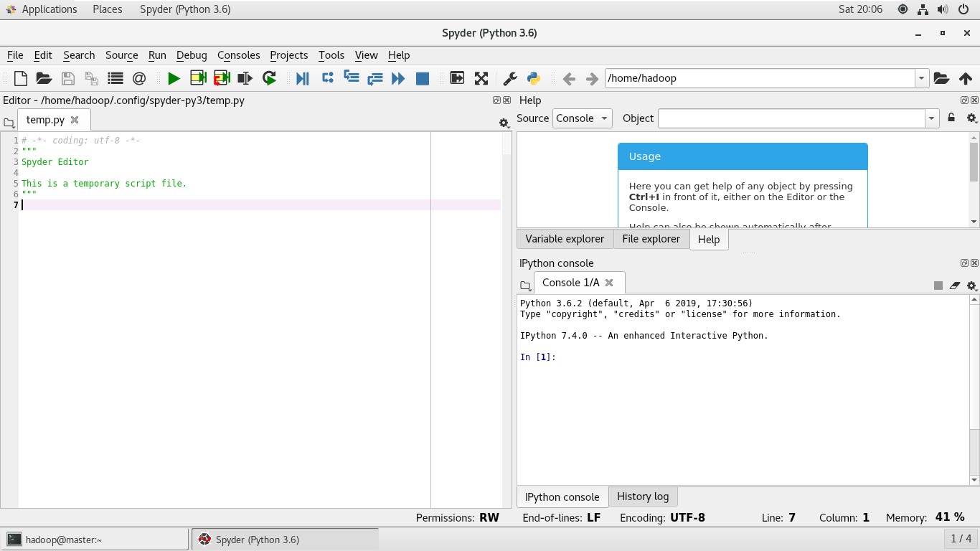Screen dimensions: 980x551
Task: Click Continue execution double-arrow icon
Action: 398,78
